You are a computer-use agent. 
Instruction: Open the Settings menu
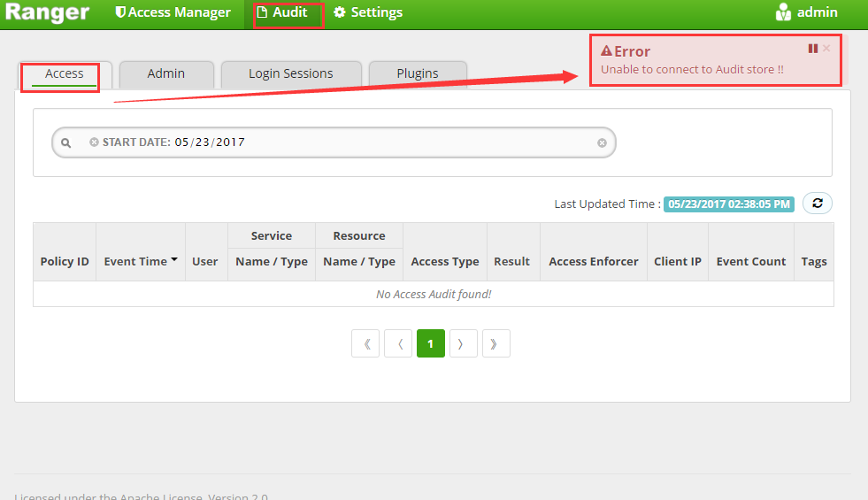[368, 12]
